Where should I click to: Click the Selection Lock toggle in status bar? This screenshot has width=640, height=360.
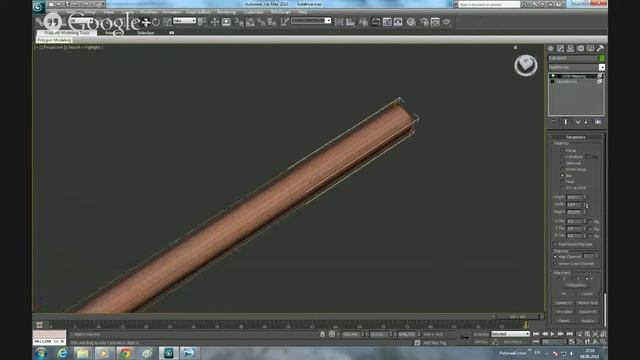322,334
